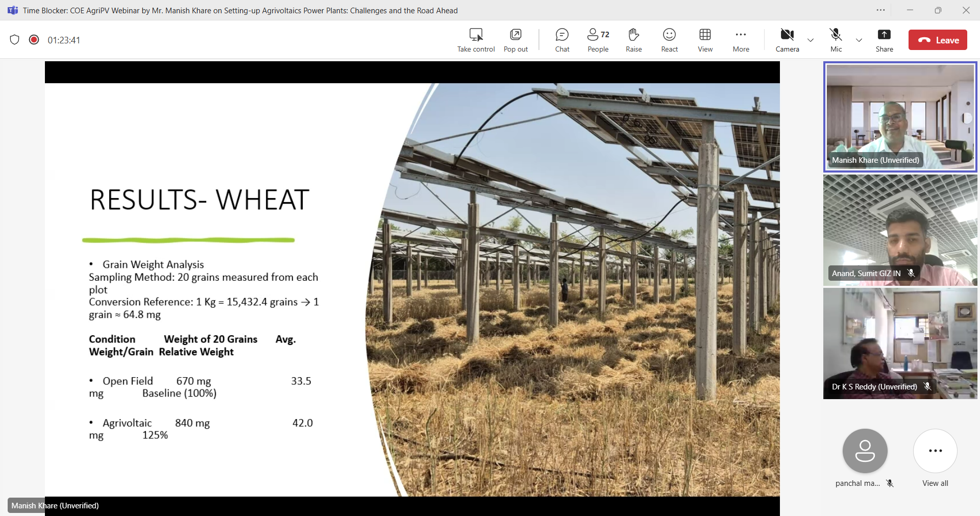Click View all participants button

coord(935,451)
